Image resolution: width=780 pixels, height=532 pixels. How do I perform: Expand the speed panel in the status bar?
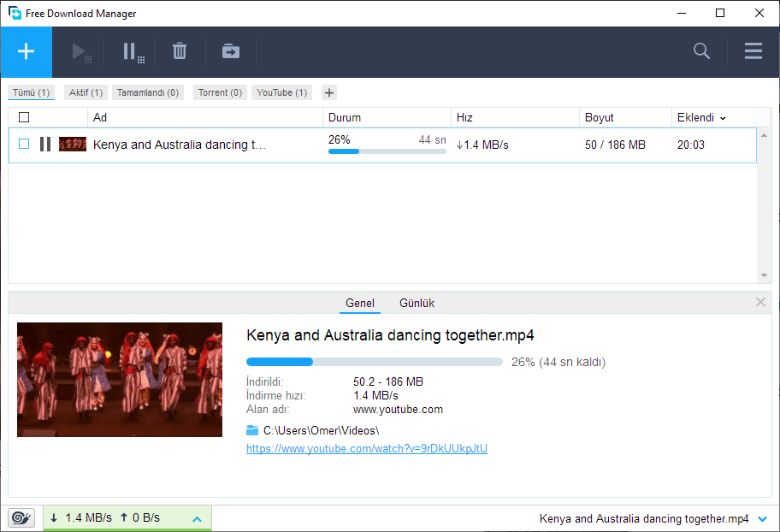click(197, 518)
